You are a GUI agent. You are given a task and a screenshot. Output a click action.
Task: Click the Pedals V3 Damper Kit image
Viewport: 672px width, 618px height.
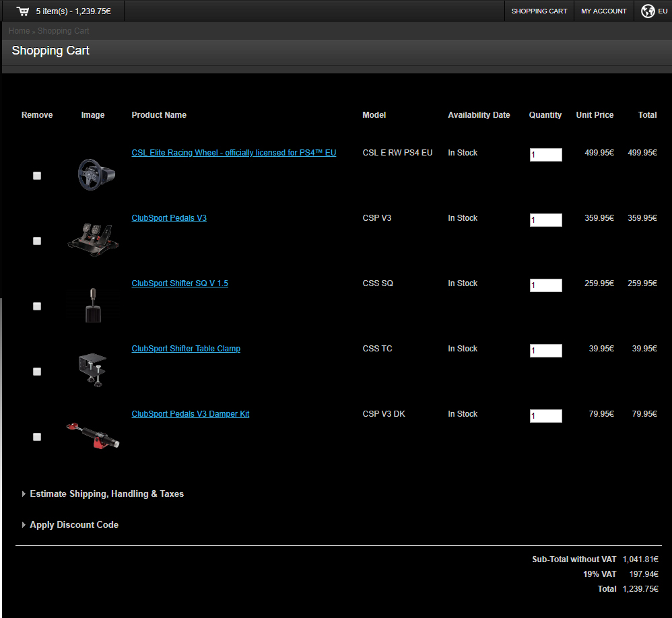(x=93, y=435)
